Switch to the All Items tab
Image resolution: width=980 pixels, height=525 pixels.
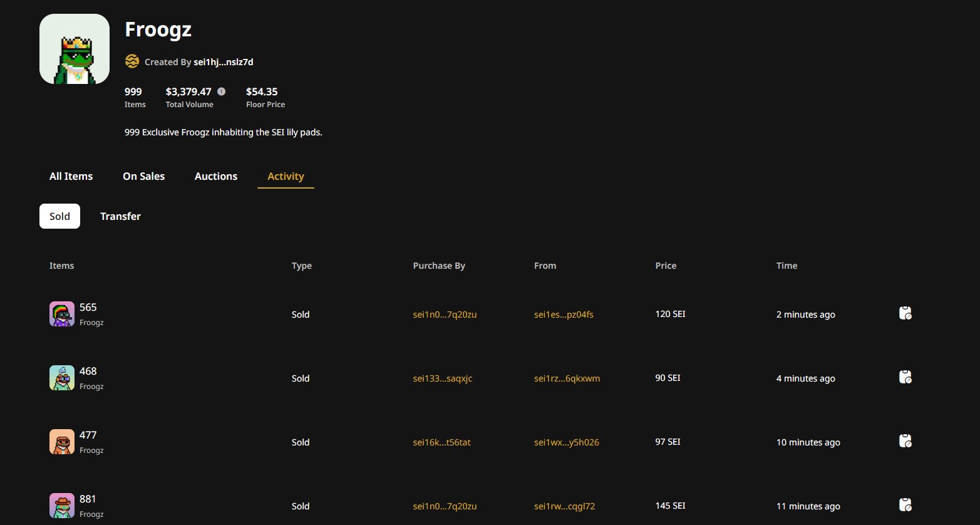coord(71,176)
